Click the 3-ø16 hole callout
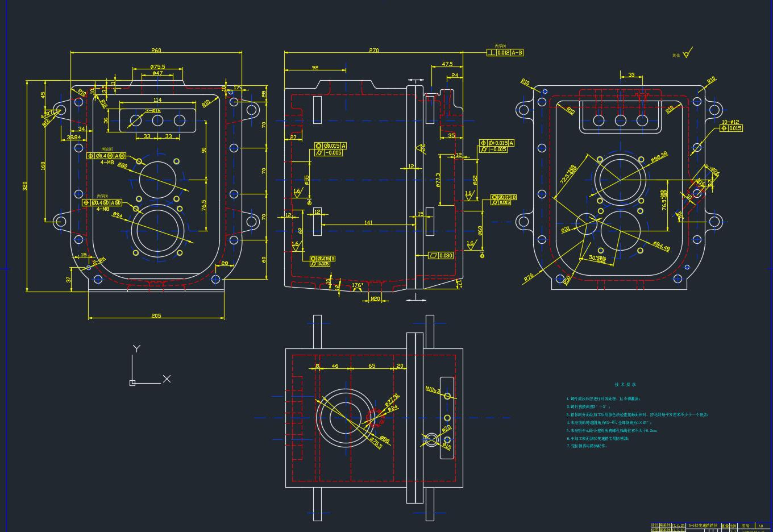Viewport: 773px width, 532px height. [x=153, y=110]
